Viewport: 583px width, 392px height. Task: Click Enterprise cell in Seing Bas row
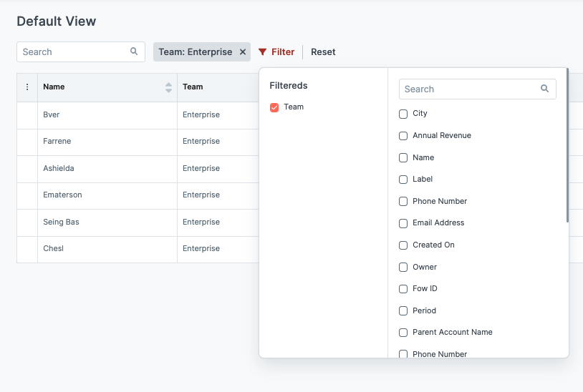click(x=201, y=222)
